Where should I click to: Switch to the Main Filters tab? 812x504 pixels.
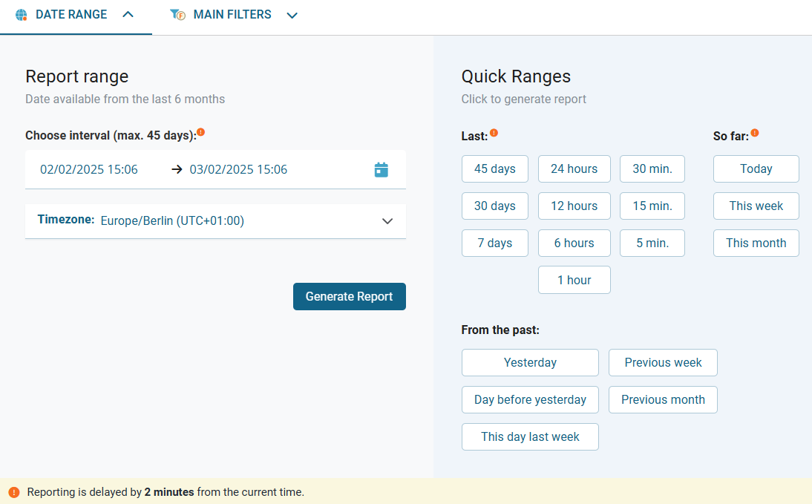click(x=232, y=15)
